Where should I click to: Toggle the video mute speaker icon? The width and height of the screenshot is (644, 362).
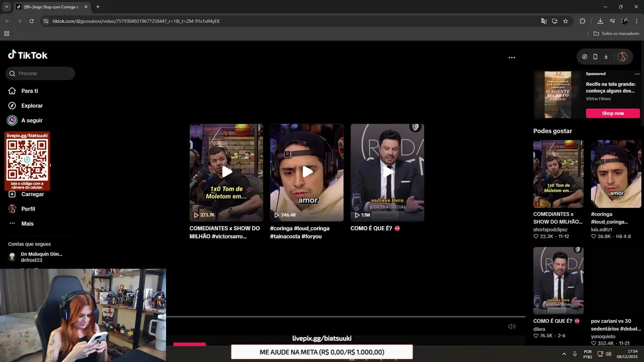pos(512,326)
